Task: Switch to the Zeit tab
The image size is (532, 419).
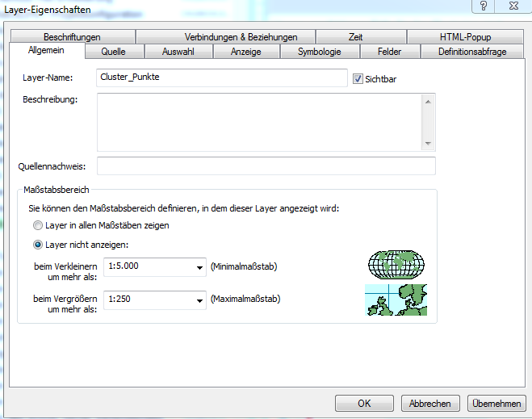Action: click(x=362, y=36)
